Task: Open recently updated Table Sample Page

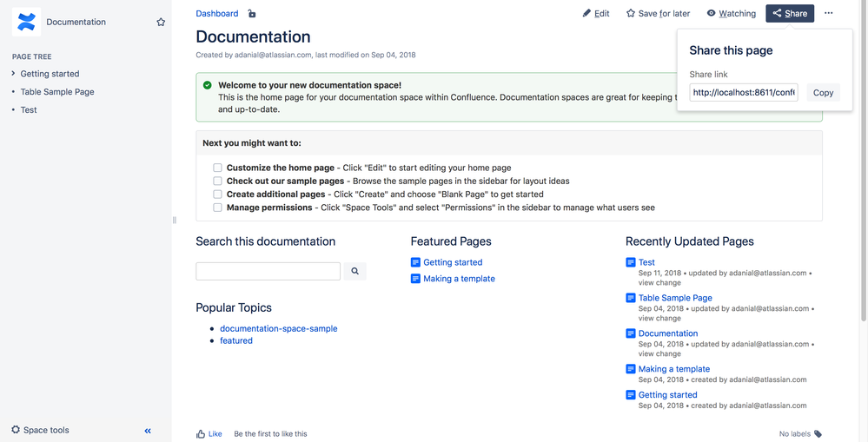Action: pyautogui.click(x=675, y=298)
